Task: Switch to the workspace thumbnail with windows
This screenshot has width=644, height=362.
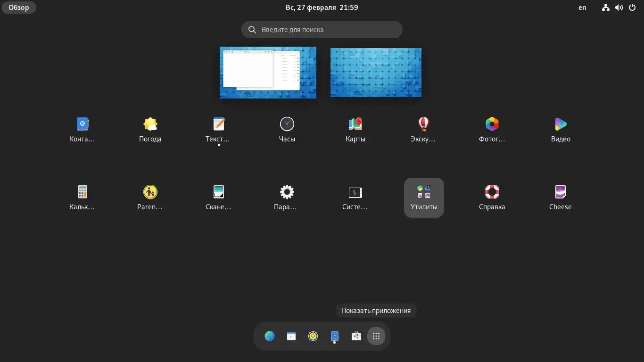Action: 268,72
